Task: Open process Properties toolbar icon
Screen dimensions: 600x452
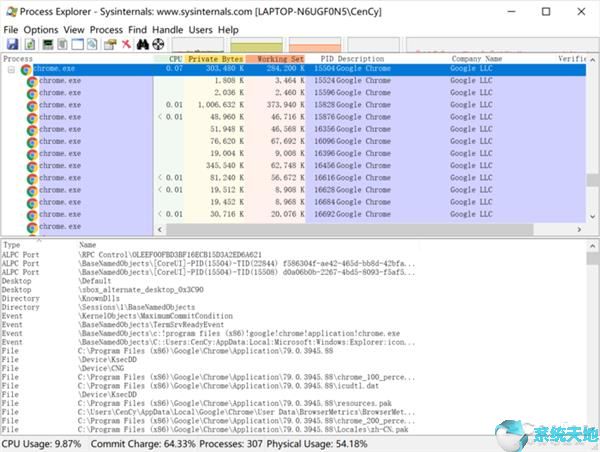Action: click(110, 44)
